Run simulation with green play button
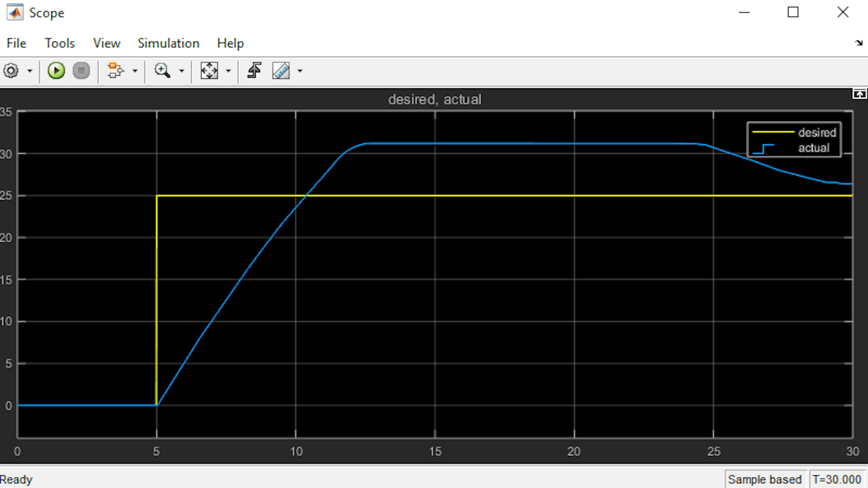This screenshot has width=868, height=488. [56, 71]
